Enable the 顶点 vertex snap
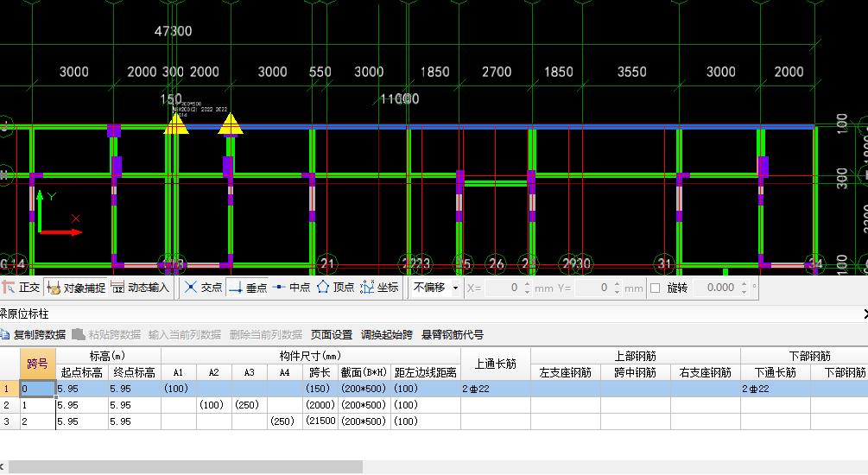The image size is (868, 475). coord(335,288)
